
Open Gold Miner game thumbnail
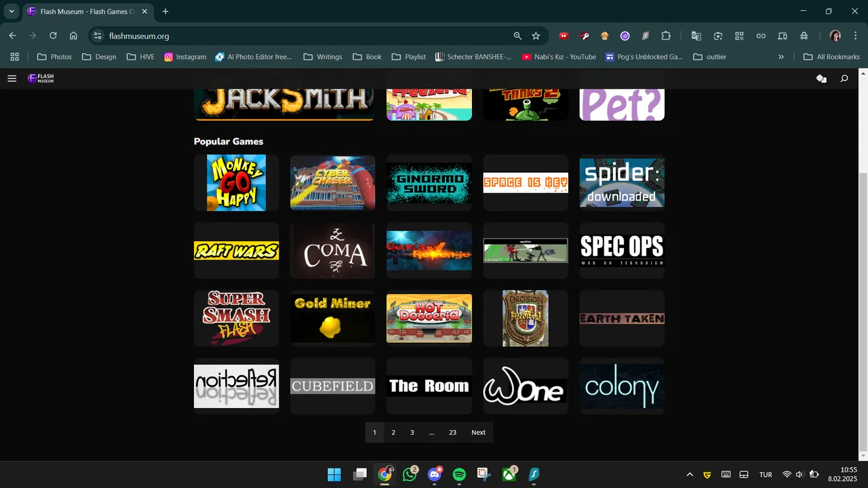pos(332,318)
